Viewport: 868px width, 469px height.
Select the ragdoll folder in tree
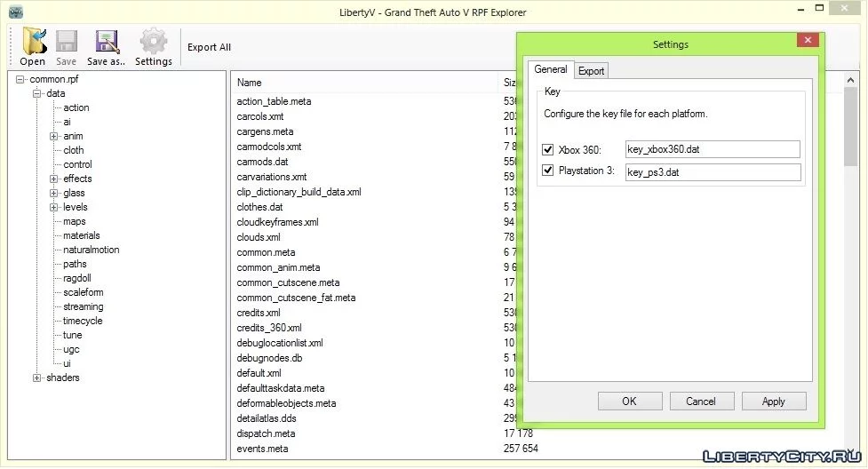click(77, 278)
